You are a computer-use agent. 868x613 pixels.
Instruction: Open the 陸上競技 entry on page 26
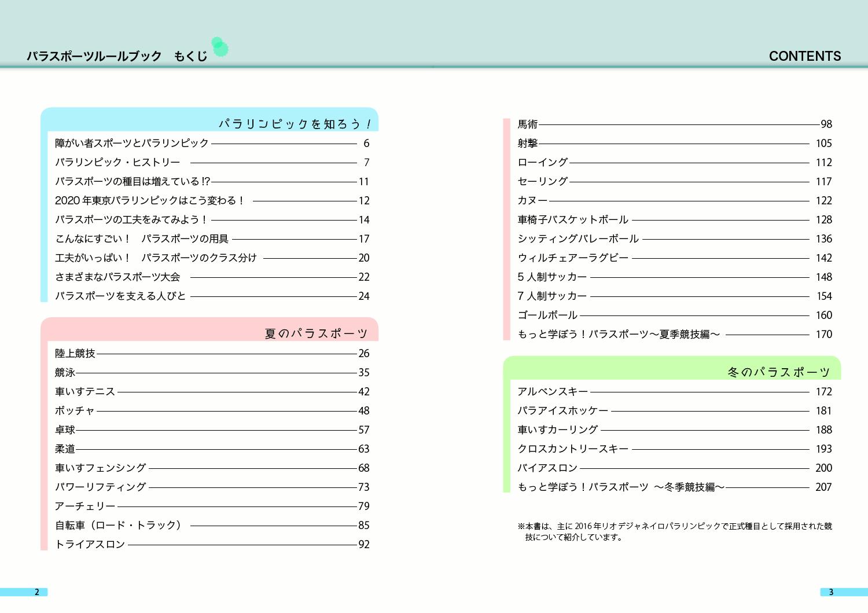[x=75, y=353]
